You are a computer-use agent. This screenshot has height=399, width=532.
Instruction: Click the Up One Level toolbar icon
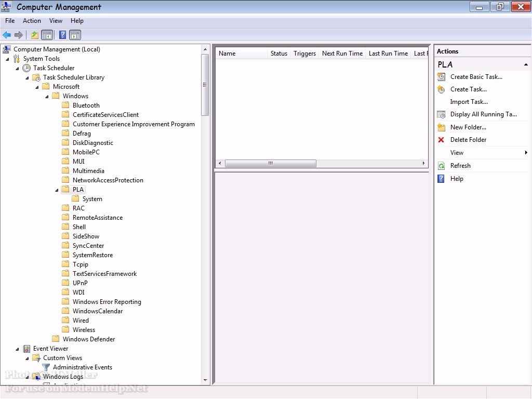pos(35,35)
